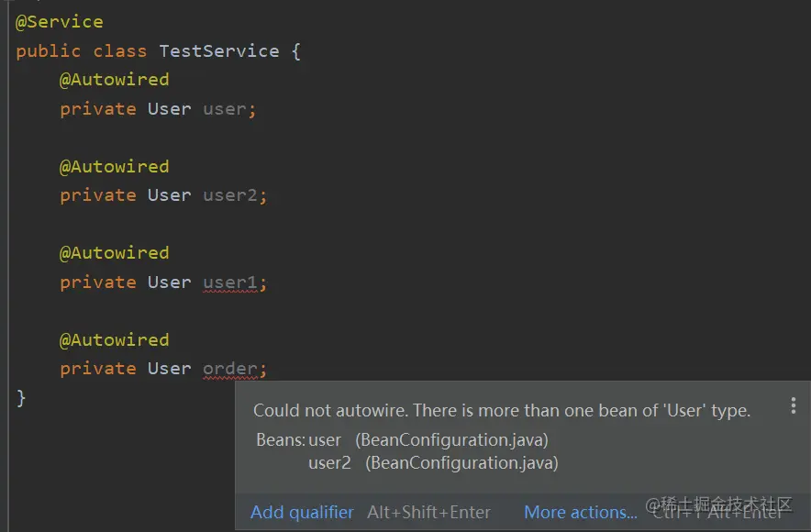The image size is (811, 532).
Task: Click the User type before 'order'
Action: [x=169, y=369]
